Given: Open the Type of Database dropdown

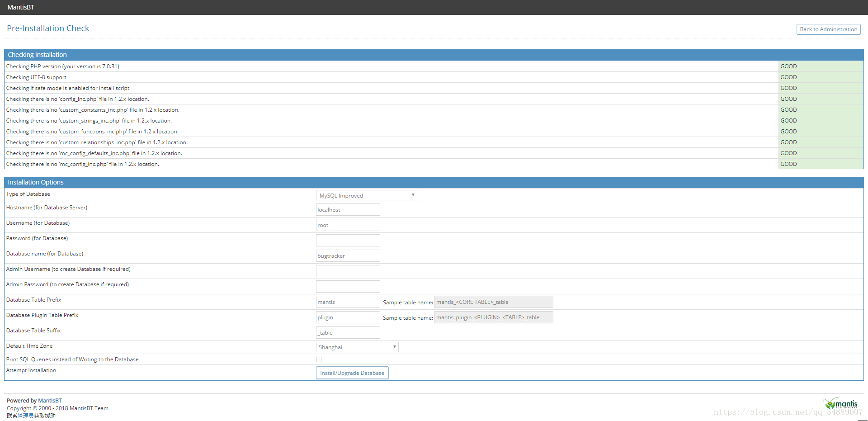Looking at the screenshot, I should [x=366, y=195].
